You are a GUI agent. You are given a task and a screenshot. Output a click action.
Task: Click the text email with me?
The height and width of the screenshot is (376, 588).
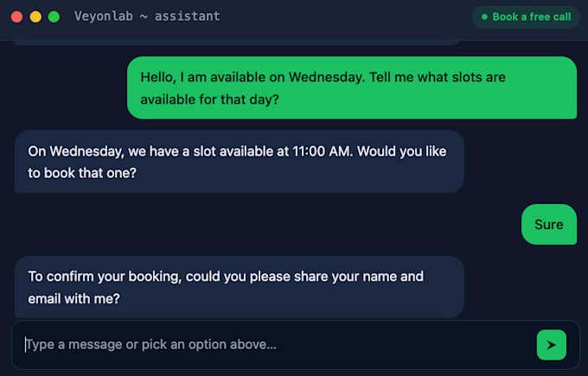(x=74, y=299)
